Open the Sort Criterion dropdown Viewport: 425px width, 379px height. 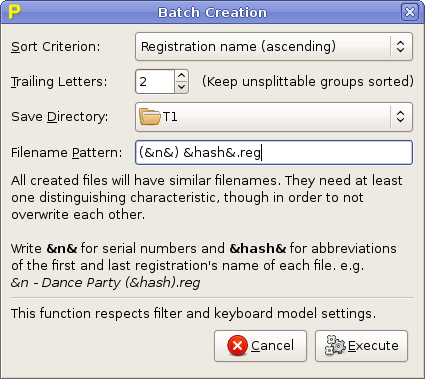(274, 47)
